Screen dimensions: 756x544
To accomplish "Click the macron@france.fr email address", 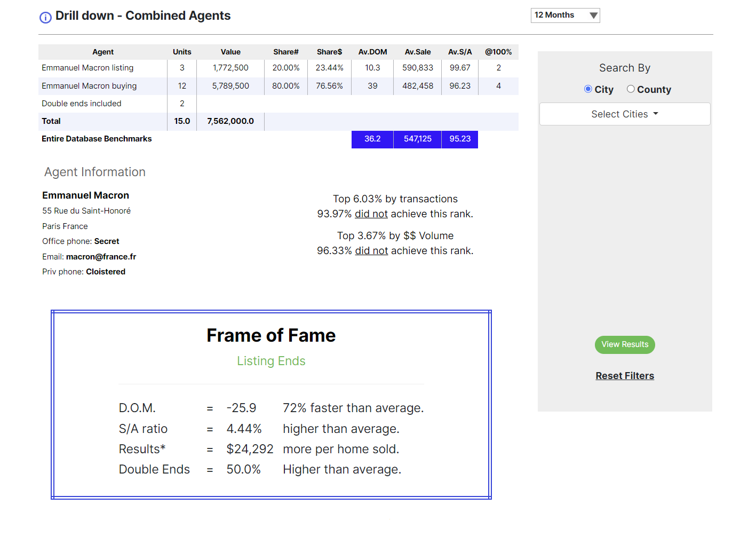I will (x=101, y=257).
